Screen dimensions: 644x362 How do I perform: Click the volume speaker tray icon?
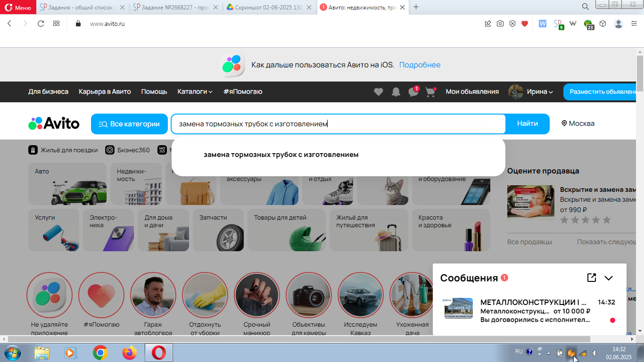(595, 353)
